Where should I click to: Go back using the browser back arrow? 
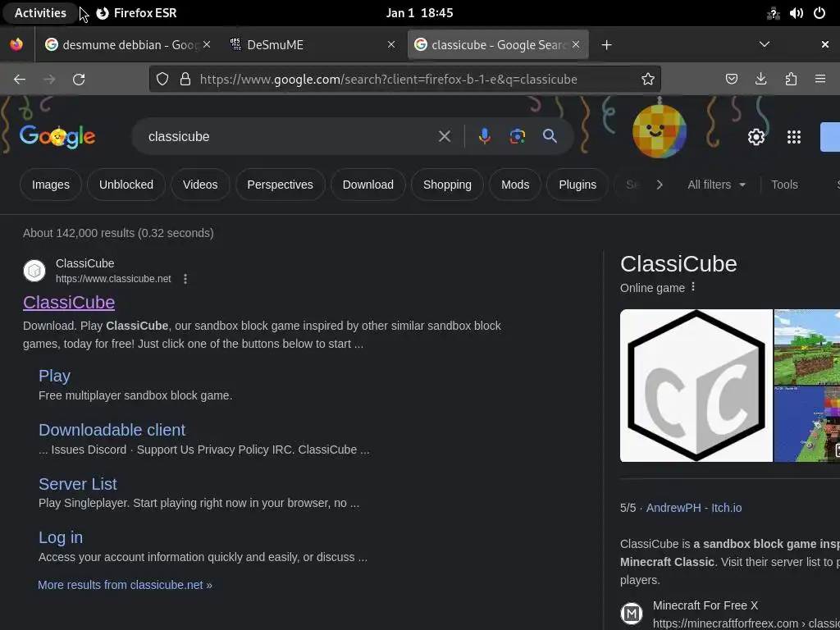click(20, 80)
